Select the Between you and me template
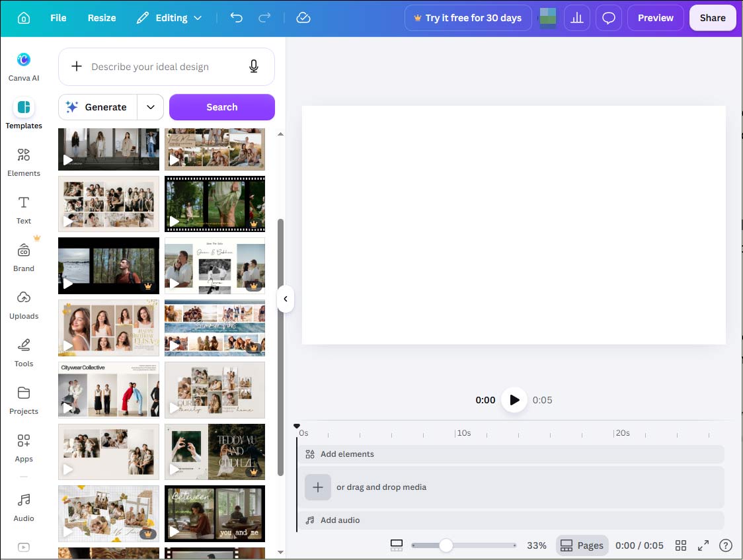 215,514
